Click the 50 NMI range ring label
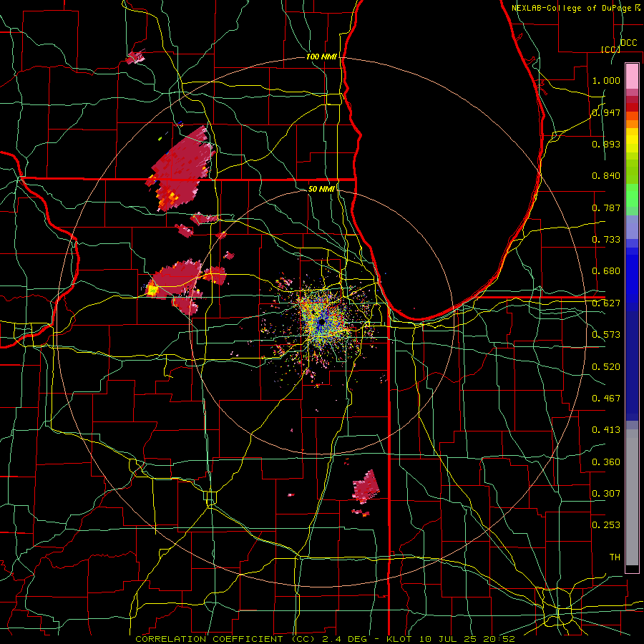 321,189
